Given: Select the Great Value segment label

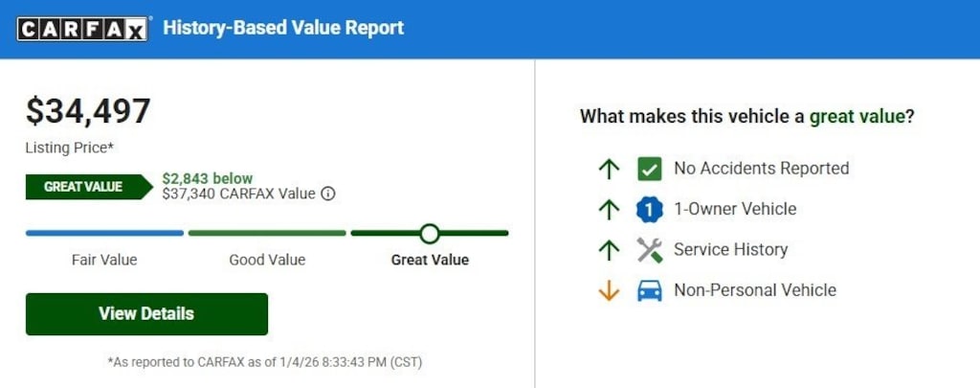Looking at the screenshot, I should tap(430, 260).
